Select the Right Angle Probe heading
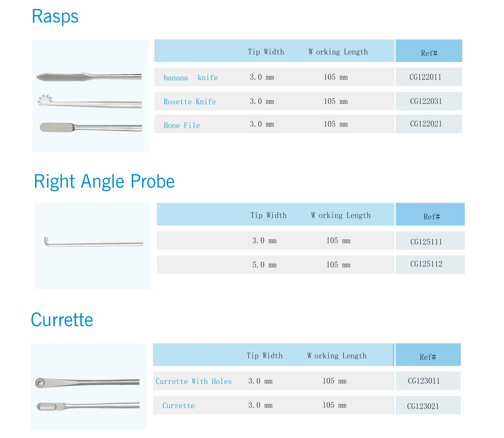 tap(104, 181)
